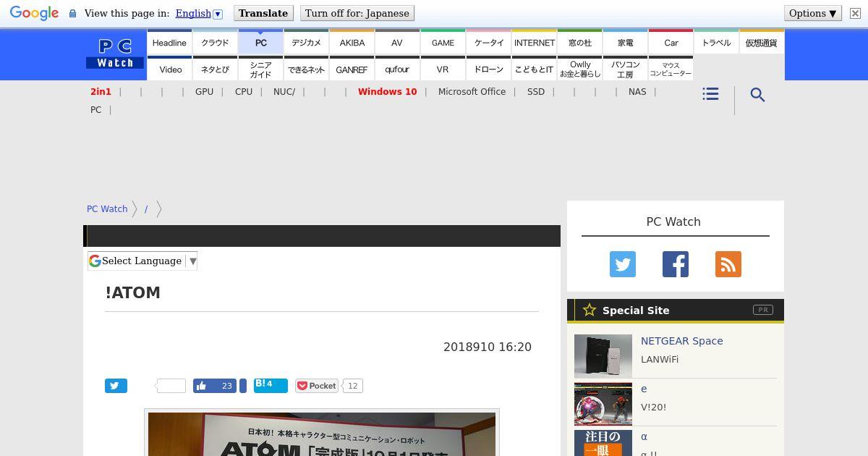Open the GAME tab
Viewport: 868px width, 456px height.
(x=443, y=43)
